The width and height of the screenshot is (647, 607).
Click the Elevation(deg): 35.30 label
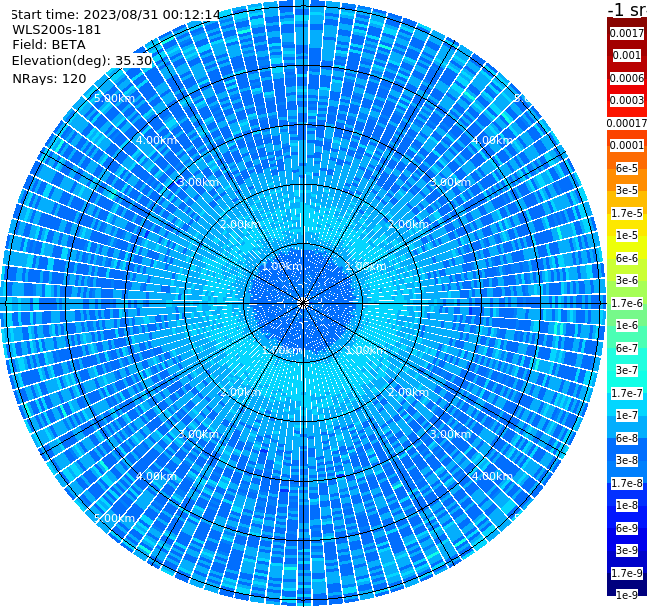click(x=82, y=61)
